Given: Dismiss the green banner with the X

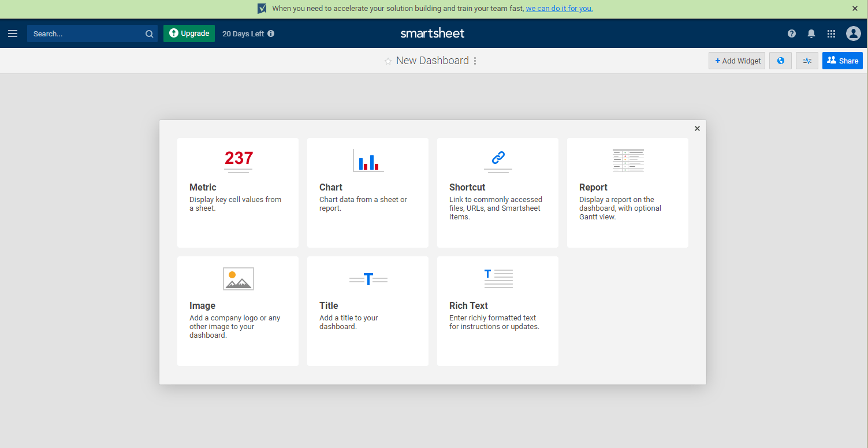Looking at the screenshot, I should pos(855,9).
